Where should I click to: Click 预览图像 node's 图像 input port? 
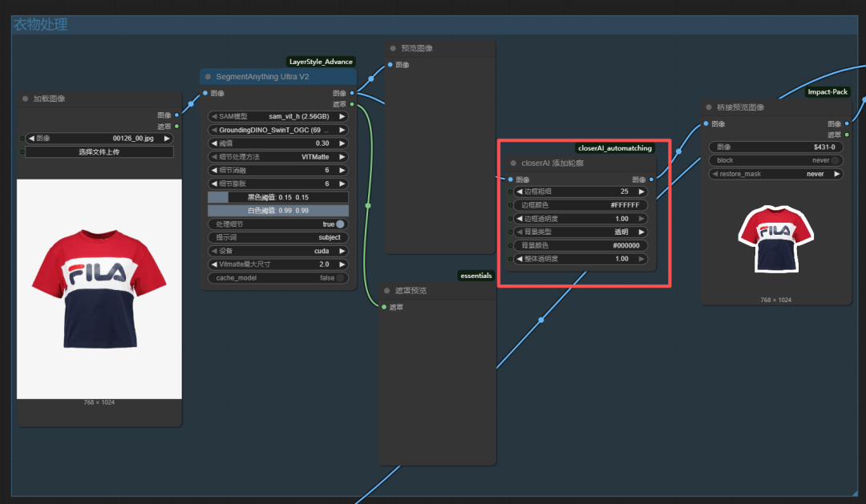click(x=390, y=65)
